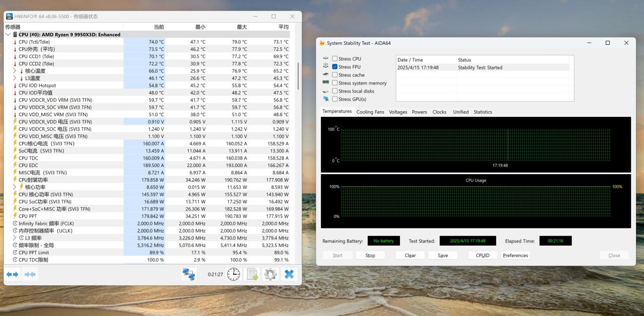Select the CPU TDC限制 sensor row
The width and height of the screenshot is (644, 316).
click(x=147, y=260)
